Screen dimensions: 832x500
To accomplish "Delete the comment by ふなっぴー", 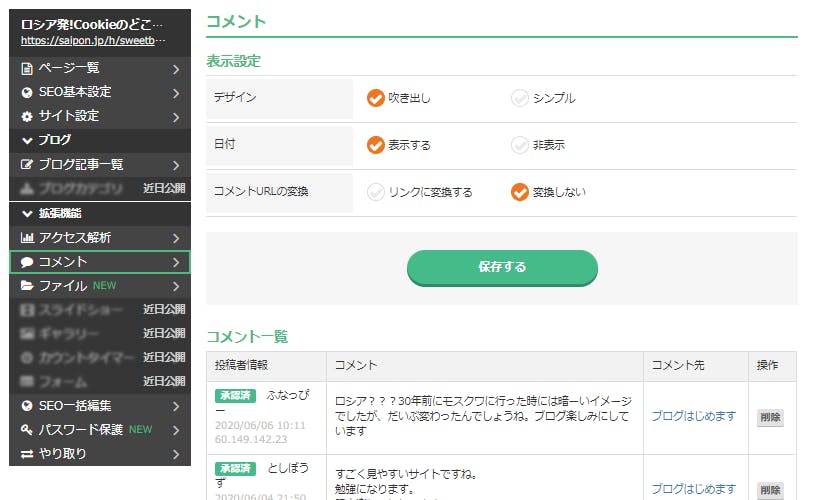I will 769,417.
